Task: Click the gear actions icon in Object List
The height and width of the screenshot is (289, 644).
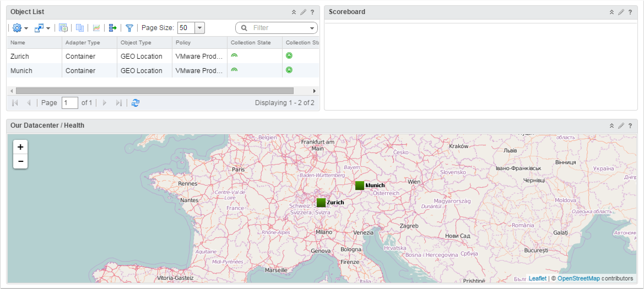Action: [x=17, y=28]
